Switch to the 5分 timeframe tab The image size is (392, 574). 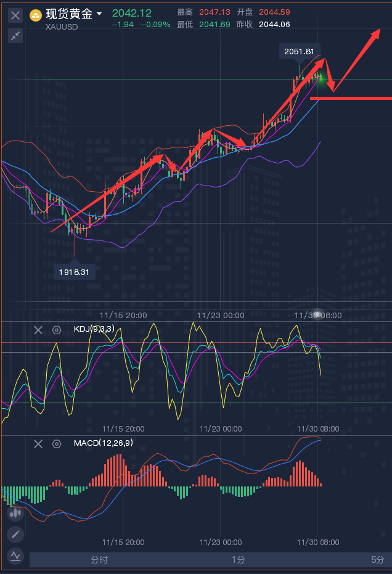(377, 560)
